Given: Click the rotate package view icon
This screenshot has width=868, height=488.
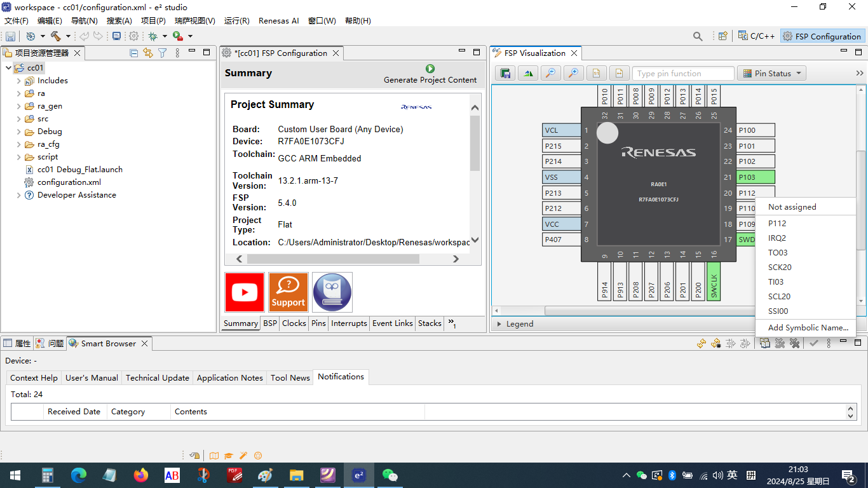Looking at the screenshot, I should pos(528,73).
